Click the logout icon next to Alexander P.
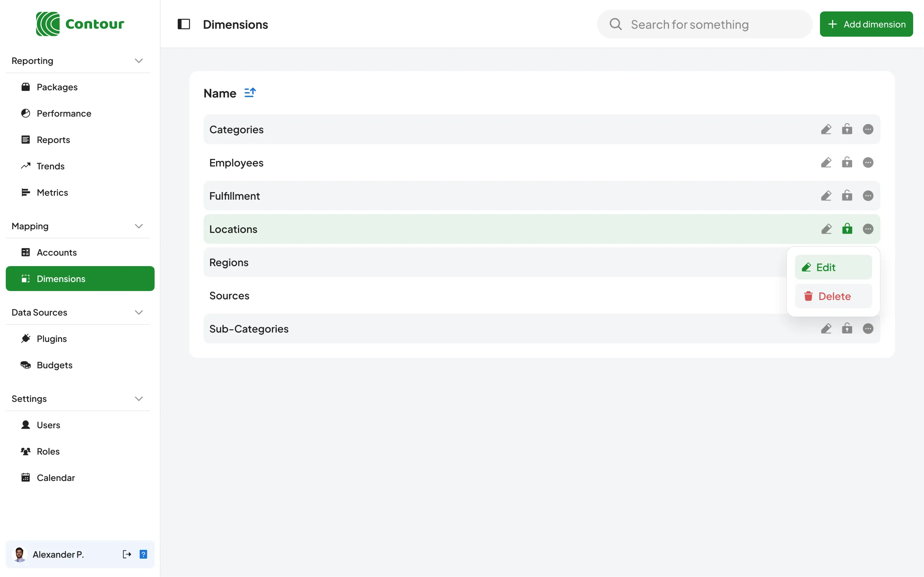 click(x=127, y=554)
